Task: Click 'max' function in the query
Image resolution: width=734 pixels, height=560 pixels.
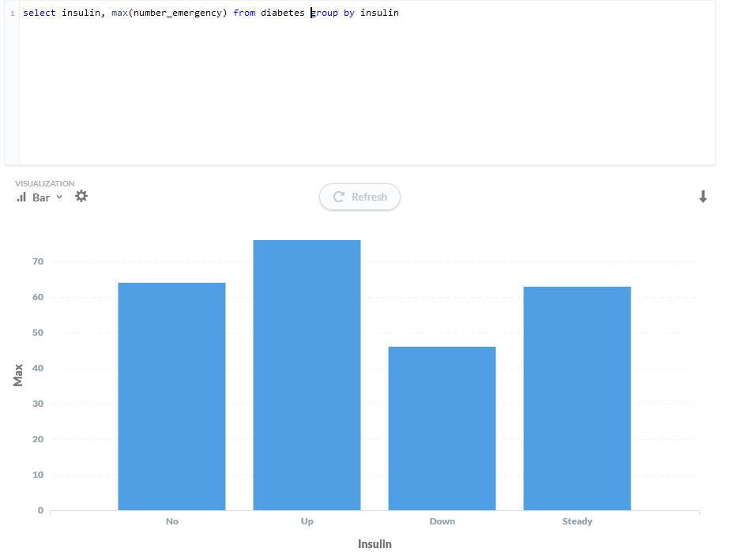Action: click(x=119, y=13)
